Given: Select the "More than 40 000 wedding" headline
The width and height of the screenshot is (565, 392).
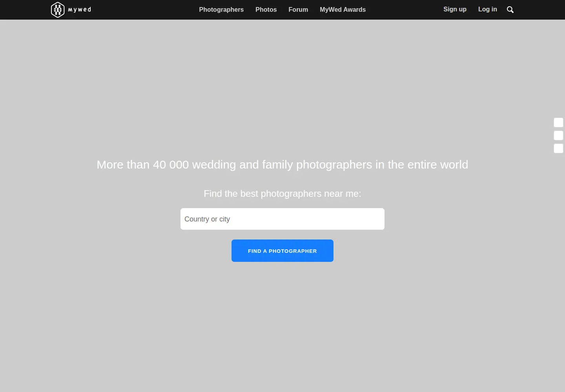Looking at the screenshot, I should coord(282,165).
